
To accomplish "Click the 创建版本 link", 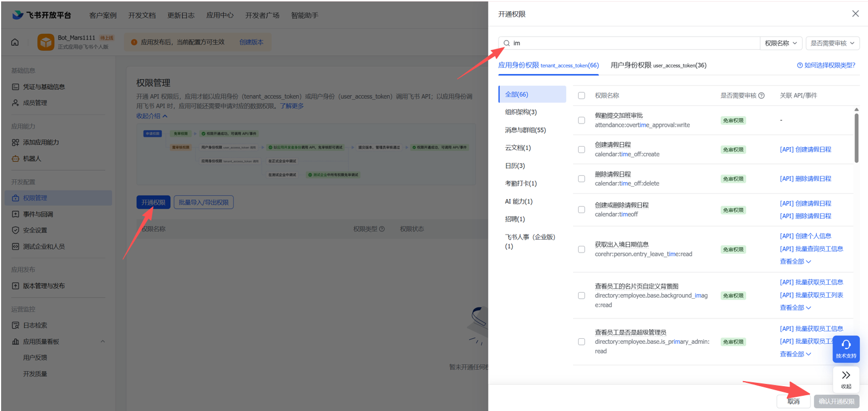I will click(252, 42).
